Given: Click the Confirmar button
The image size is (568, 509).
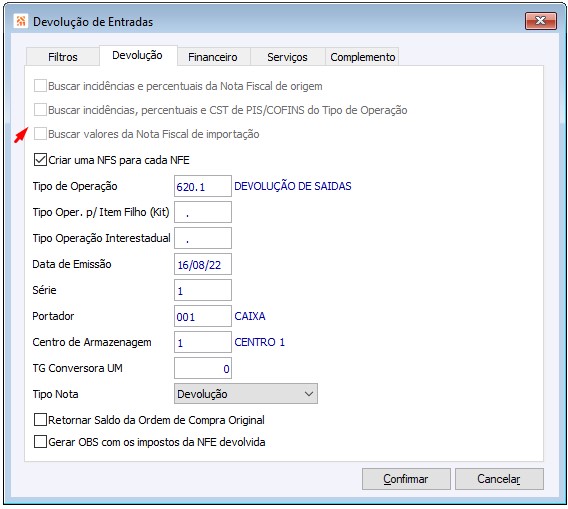Looking at the screenshot, I should (x=406, y=479).
